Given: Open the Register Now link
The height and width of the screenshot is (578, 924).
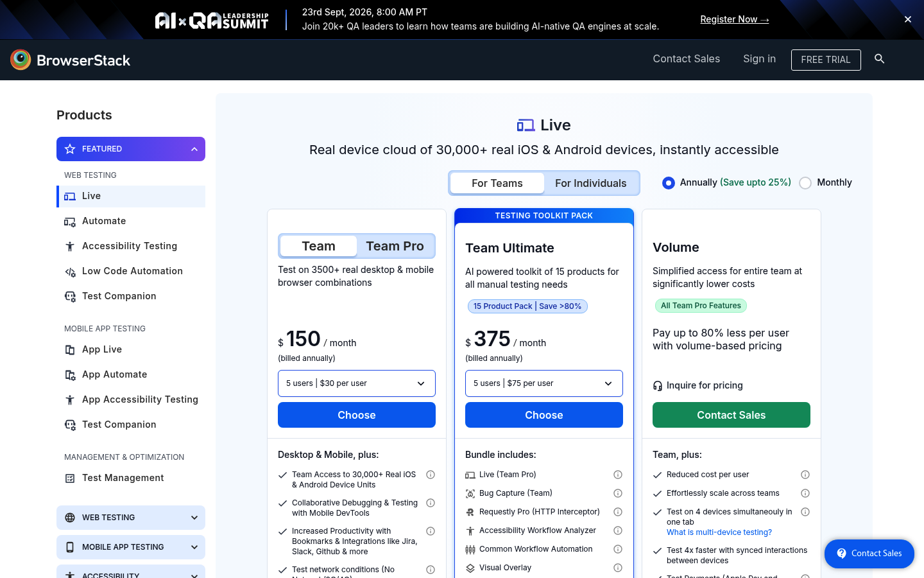Looking at the screenshot, I should click(x=735, y=19).
